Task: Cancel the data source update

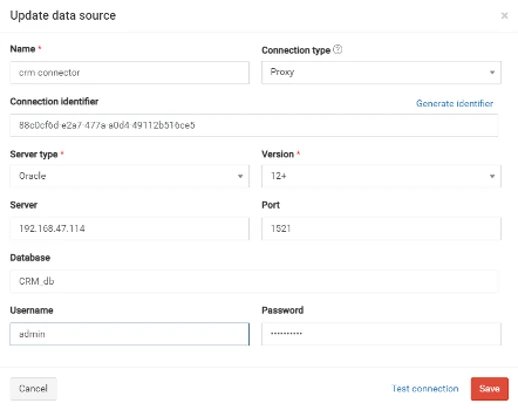Action: pyautogui.click(x=33, y=389)
